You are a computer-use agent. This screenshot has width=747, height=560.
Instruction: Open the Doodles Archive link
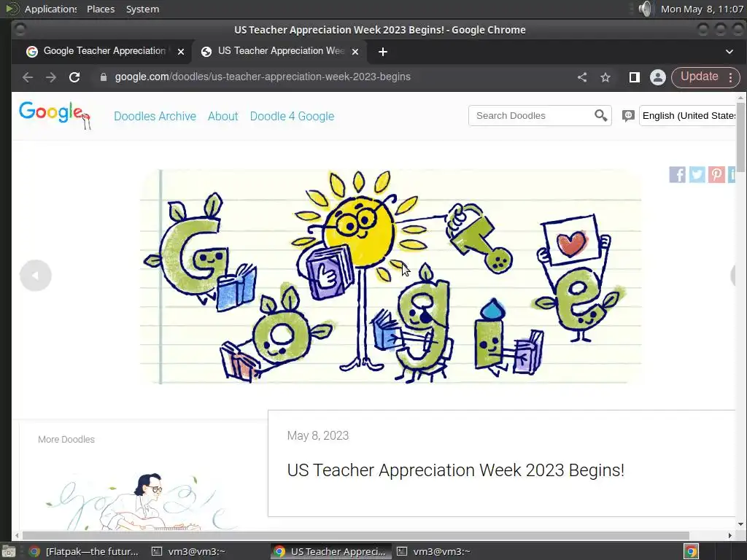pos(155,116)
